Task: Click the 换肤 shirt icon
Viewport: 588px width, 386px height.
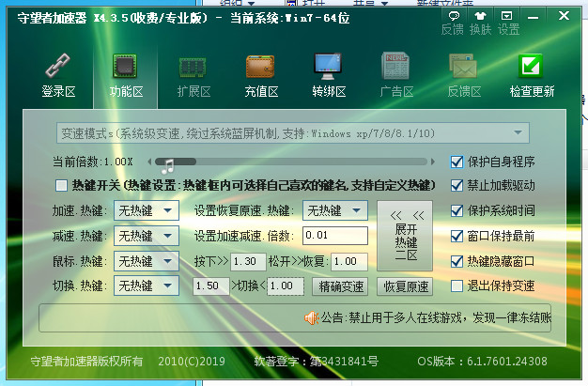Action: point(480,16)
